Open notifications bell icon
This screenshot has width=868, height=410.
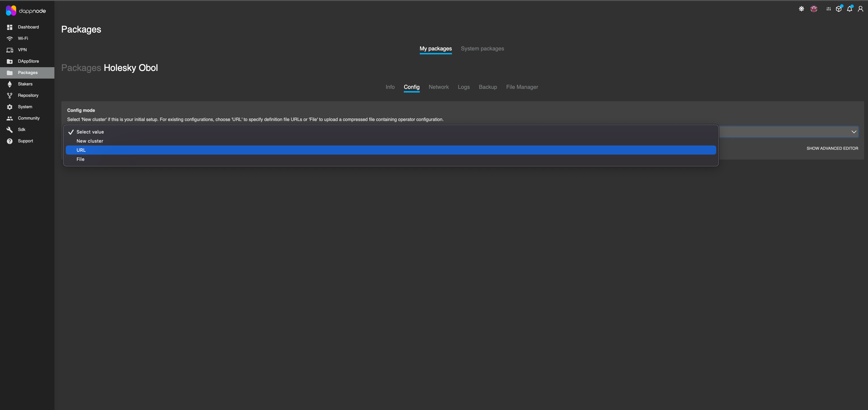[849, 9]
